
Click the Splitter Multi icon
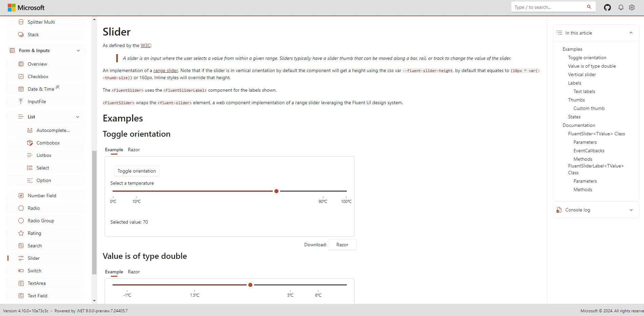click(21, 22)
